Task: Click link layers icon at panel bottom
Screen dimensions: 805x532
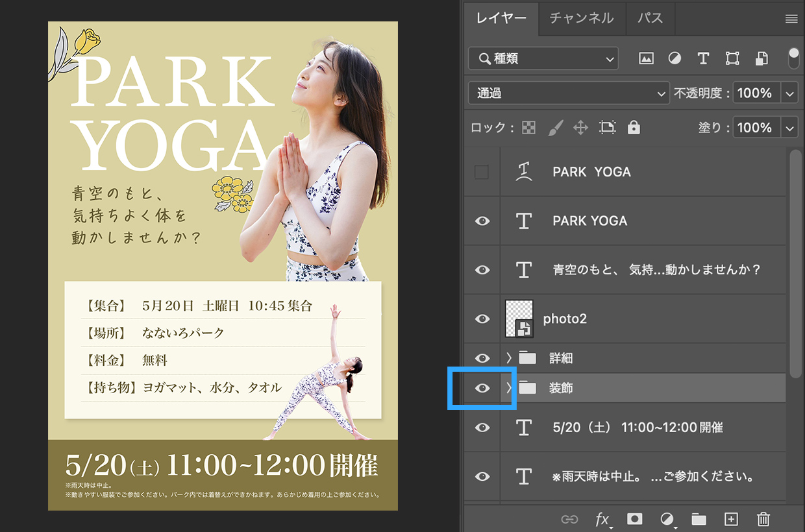Action: pyautogui.click(x=569, y=519)
